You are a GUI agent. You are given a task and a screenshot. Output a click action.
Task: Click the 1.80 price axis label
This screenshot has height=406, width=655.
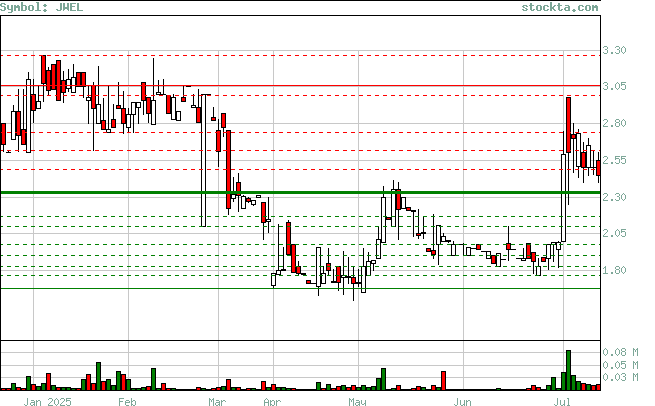pyautogui.click(x=614, y=271)
